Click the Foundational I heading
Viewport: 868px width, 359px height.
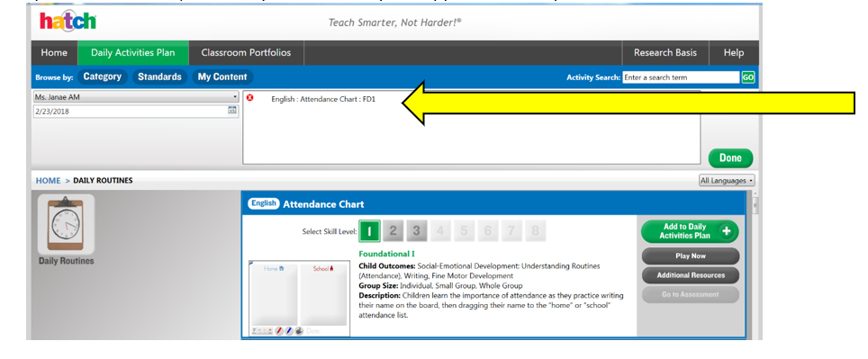tap(387, 254)
